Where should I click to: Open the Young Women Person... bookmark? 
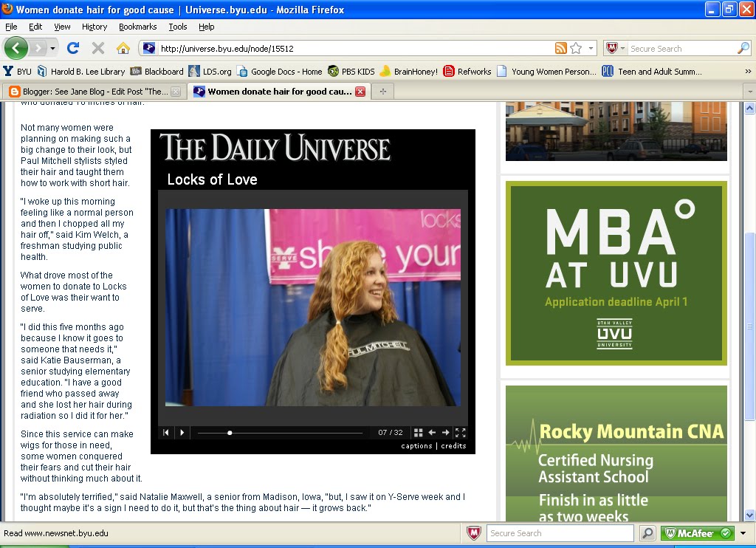click(x=547, y=72)
